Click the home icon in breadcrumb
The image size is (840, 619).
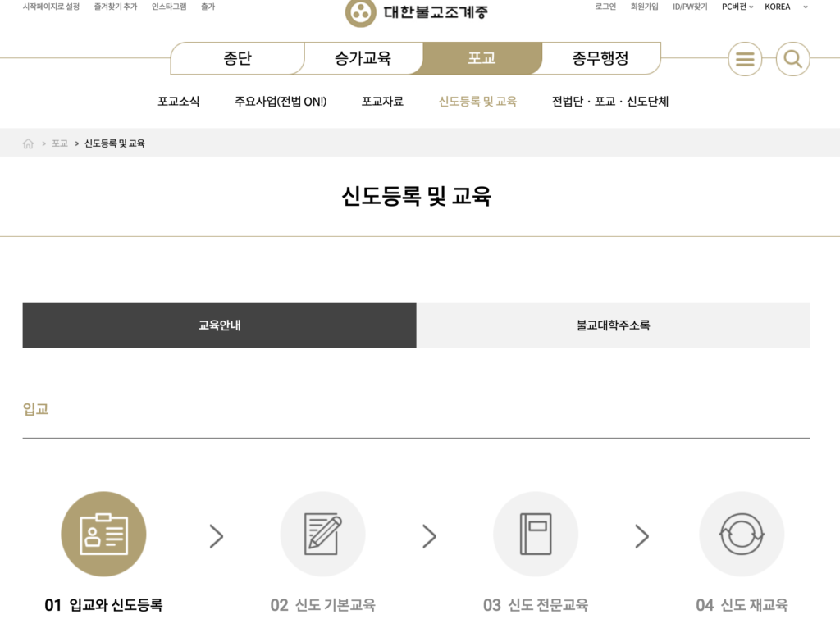coord(29,143)
